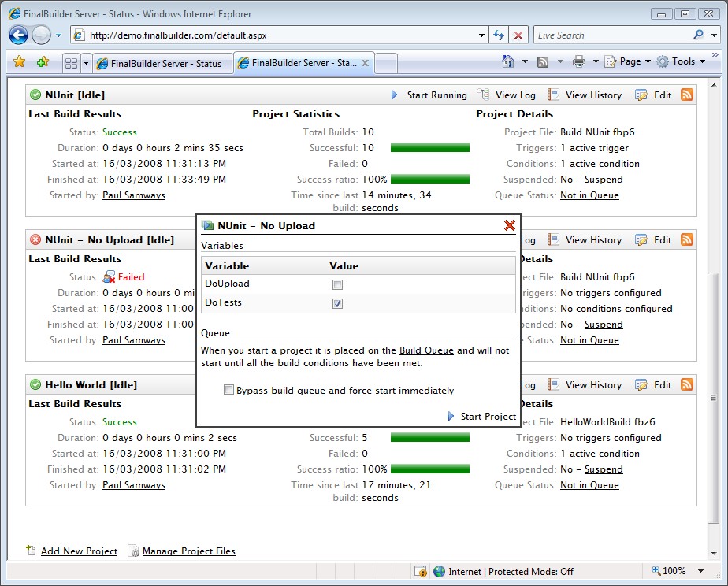Click the Forward navigation arrow
The image size is (728, 586).
point(41,35)
